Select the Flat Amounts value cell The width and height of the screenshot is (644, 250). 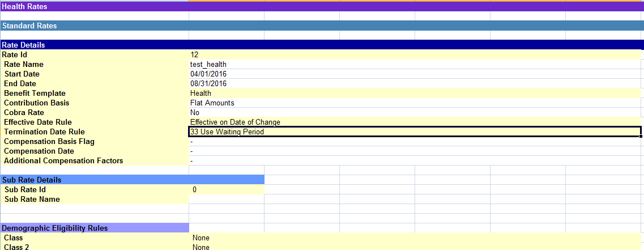[x=415, y=103]
